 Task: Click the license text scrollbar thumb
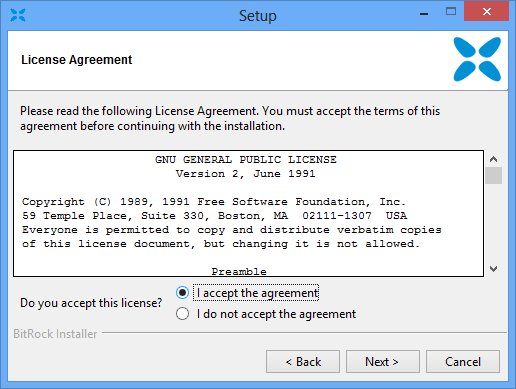(x=494, y=175)
